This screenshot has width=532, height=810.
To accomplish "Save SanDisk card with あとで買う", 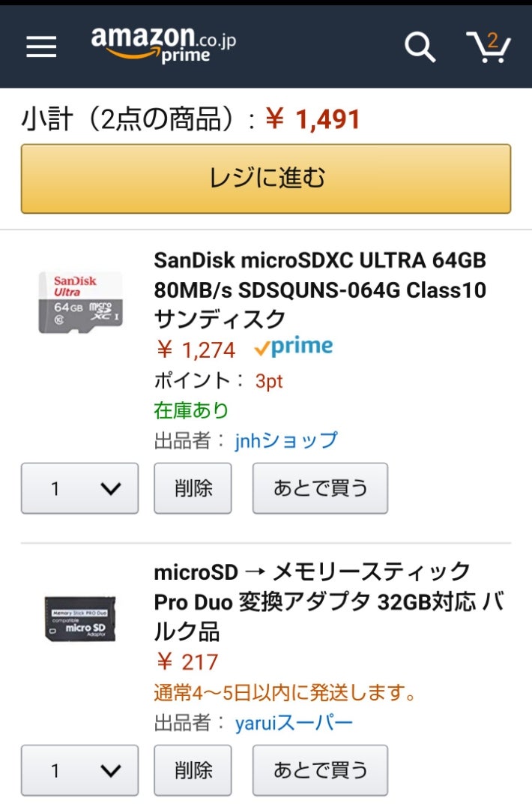I will (x=320, y=488).
